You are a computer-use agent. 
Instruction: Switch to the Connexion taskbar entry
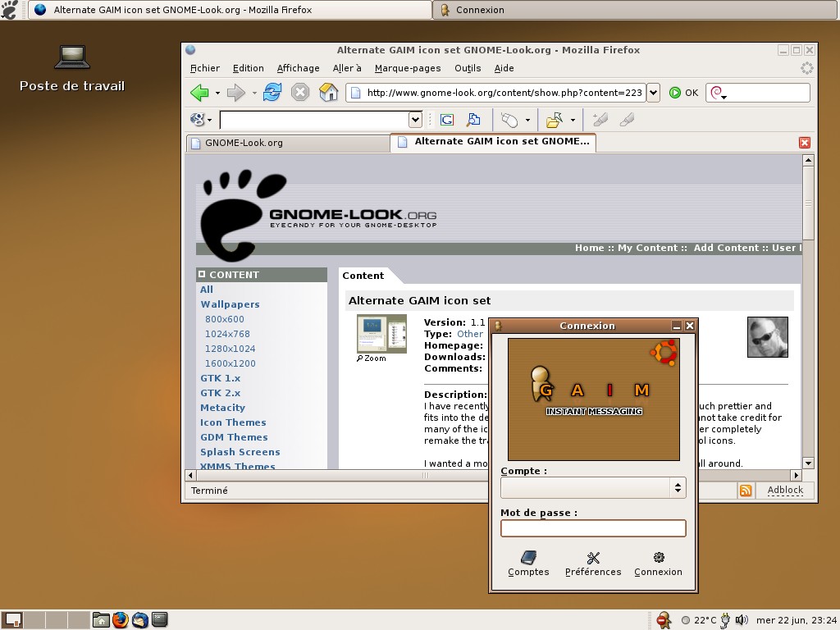[635, 10]
